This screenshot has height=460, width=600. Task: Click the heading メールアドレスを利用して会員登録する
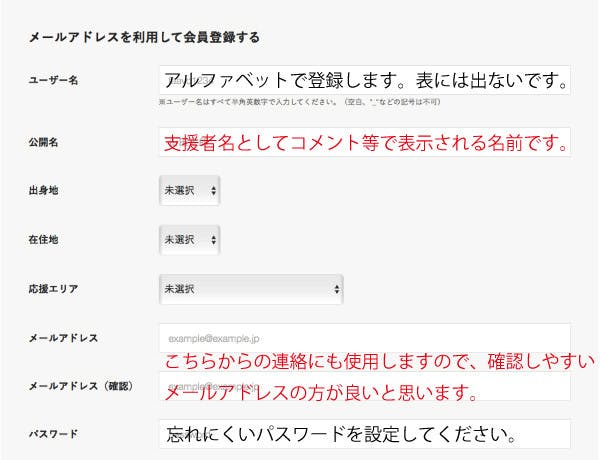pyautogui.click(x=145, y=38)
